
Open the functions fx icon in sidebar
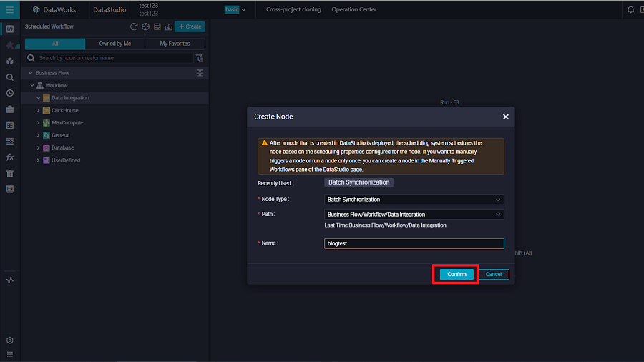coord(10,157)
